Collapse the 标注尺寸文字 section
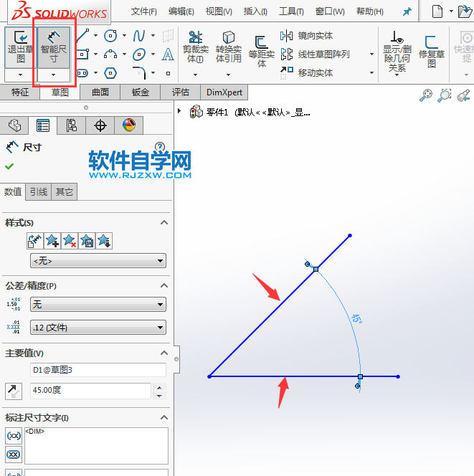Image resolution: width=474 pixels, height=476 pixels. (164, 417)
